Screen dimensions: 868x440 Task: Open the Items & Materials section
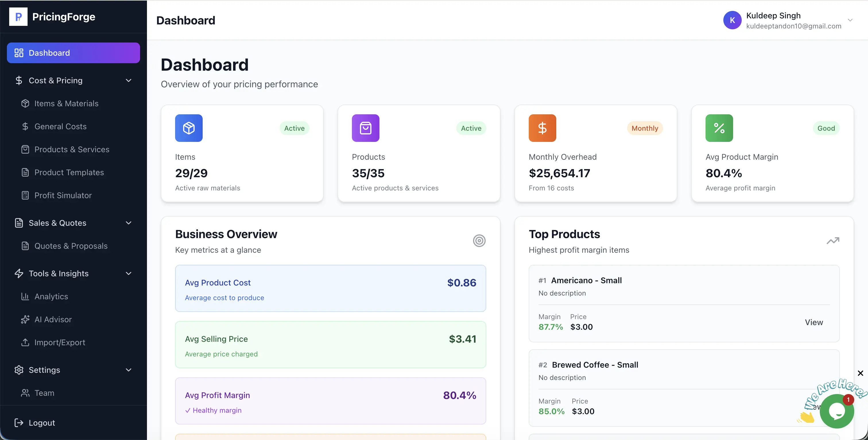point(66,103)
